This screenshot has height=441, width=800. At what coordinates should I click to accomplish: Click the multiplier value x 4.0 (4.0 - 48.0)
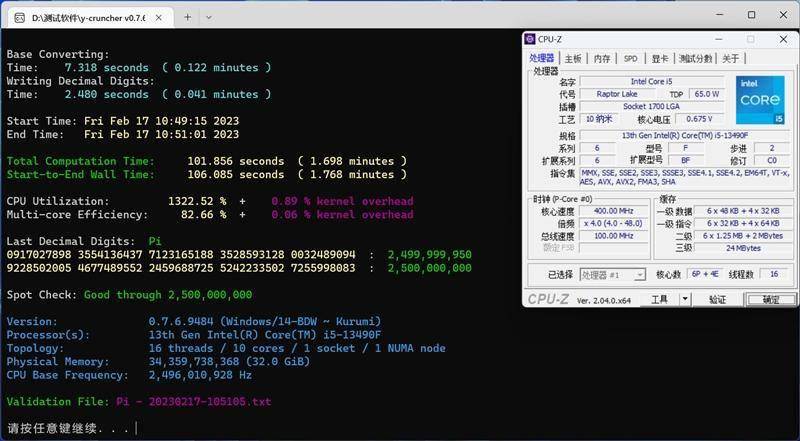pyautogui.click(x=614, y=224)
